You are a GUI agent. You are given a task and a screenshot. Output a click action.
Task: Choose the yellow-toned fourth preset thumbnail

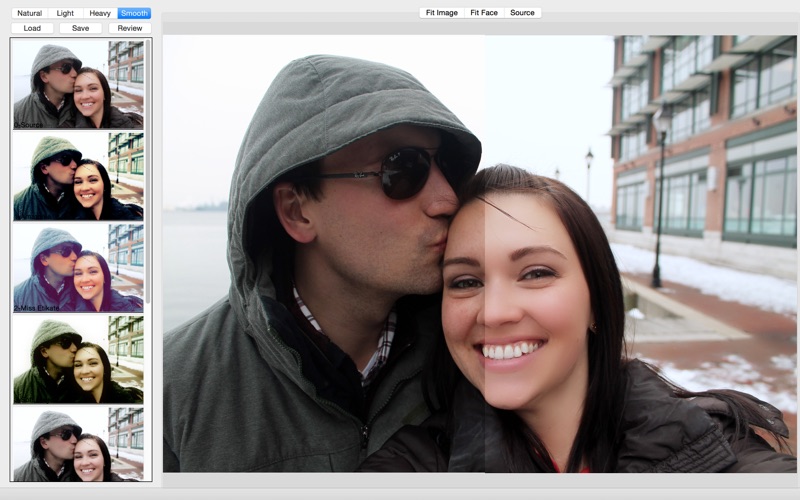(x=78, y=359)
